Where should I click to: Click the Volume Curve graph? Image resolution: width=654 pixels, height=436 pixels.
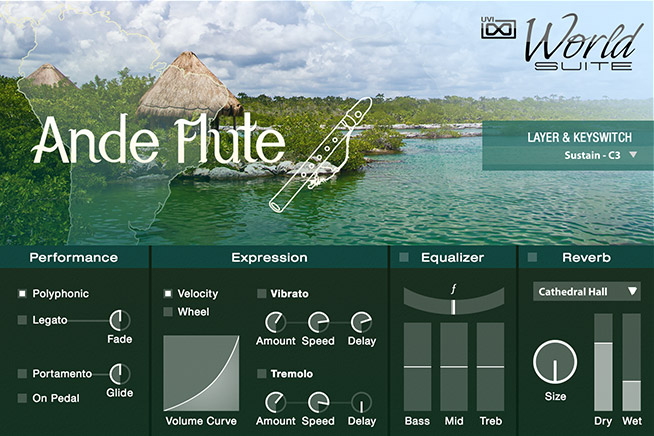click(201, 373)
